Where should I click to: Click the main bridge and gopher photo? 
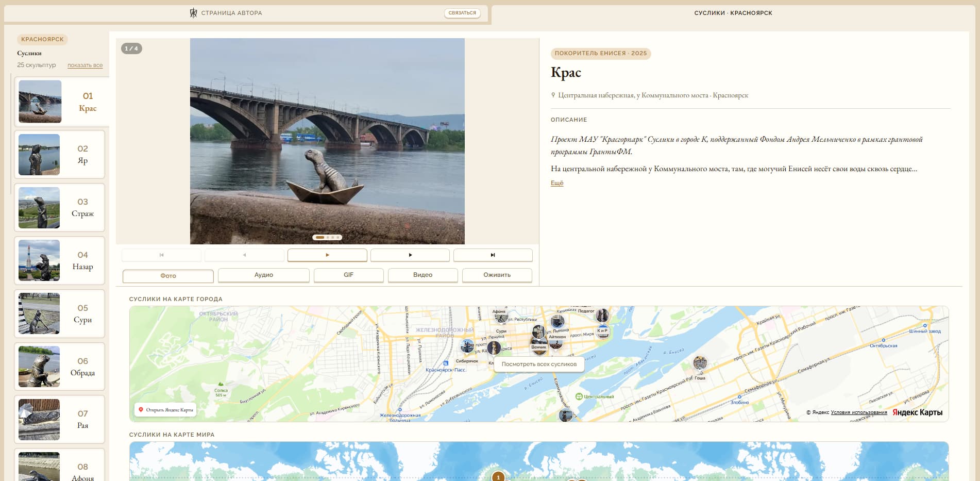[327, 141]
